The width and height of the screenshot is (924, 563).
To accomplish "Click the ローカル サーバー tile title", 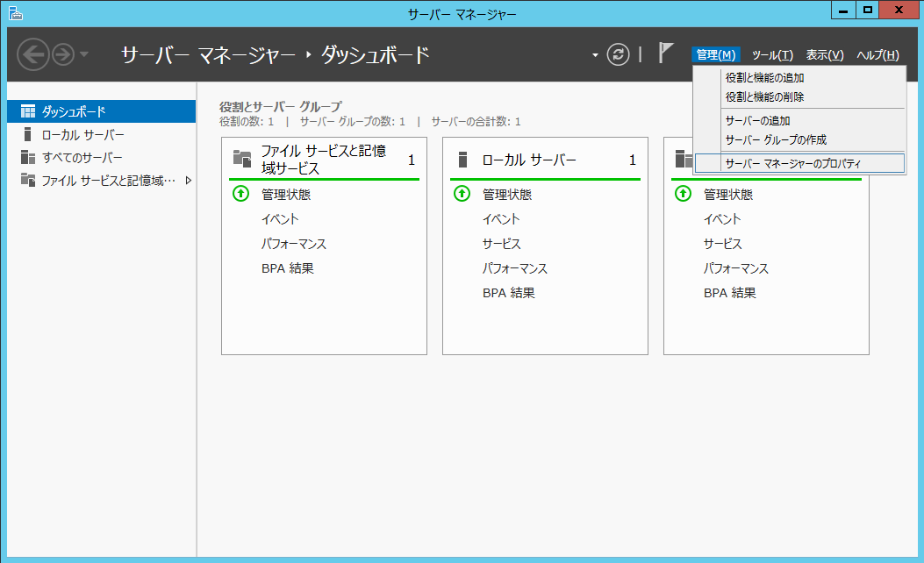I will pyautogui.click(x=529, y=160).
